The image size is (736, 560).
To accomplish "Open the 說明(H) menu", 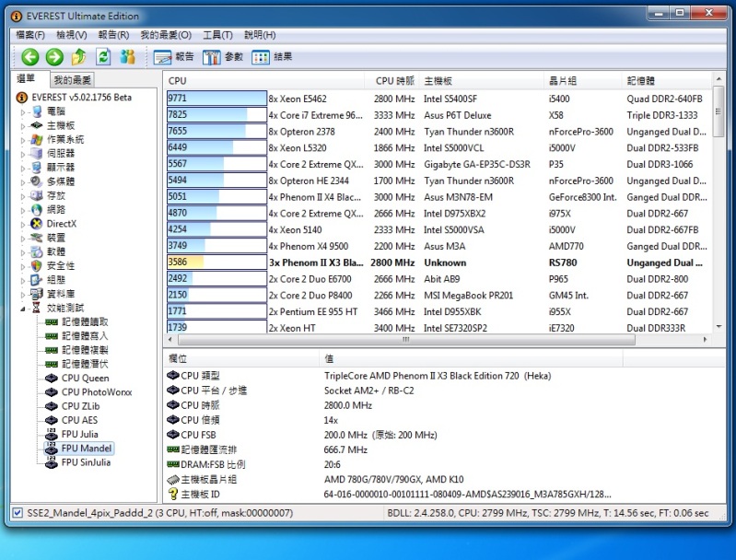I will [x=260, y=35].
